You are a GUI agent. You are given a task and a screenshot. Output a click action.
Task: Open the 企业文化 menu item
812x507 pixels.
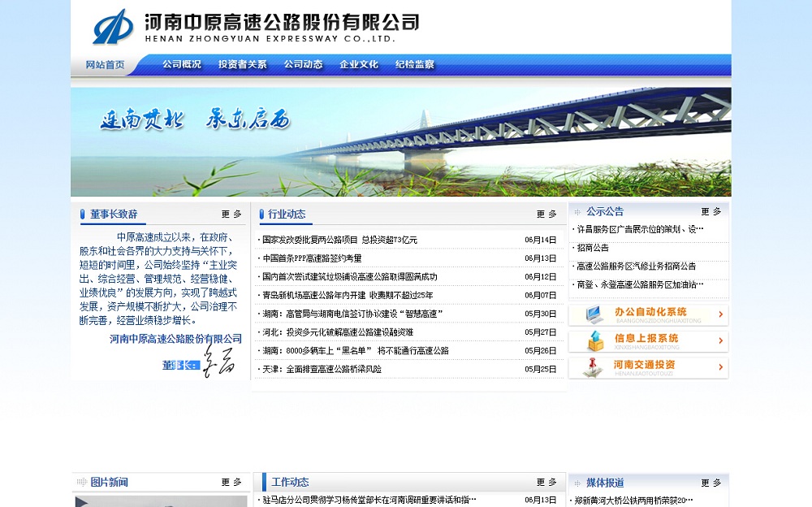click(x=359, y=64)
